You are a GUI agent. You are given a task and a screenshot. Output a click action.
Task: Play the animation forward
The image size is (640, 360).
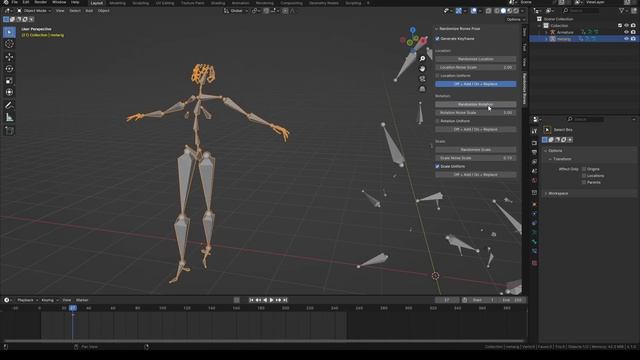coord(271,300)
